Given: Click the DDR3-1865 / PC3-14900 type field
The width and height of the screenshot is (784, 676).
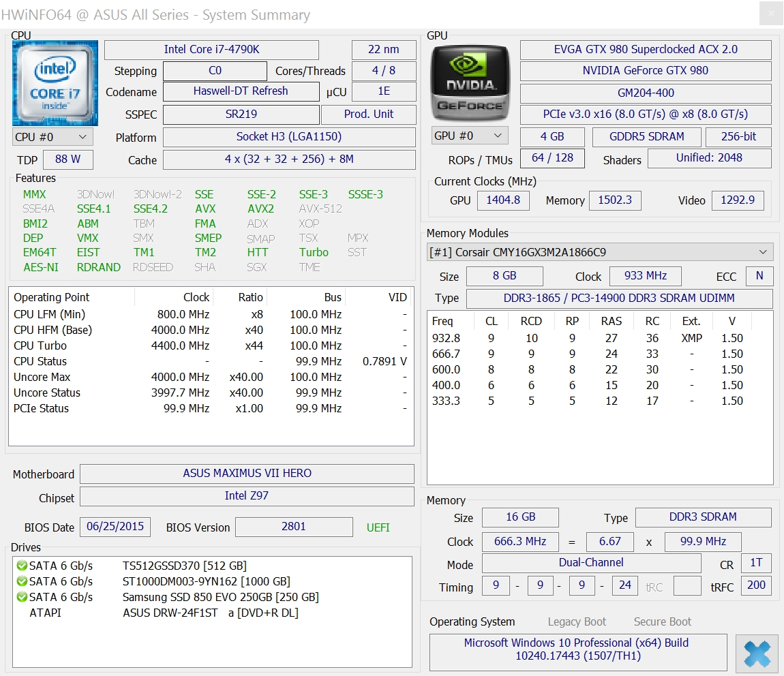Looking at the screenshot, I should pyautogui.click(x=620, y=298).
